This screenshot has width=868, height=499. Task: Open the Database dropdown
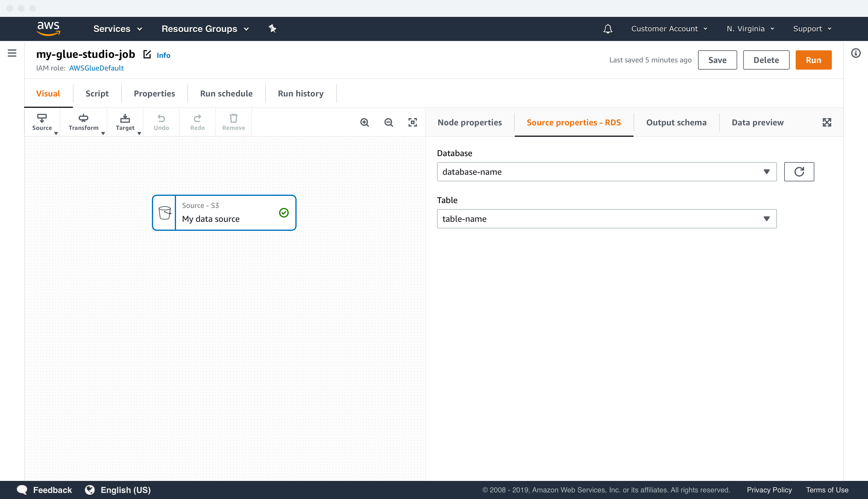[x=606, y=172]
